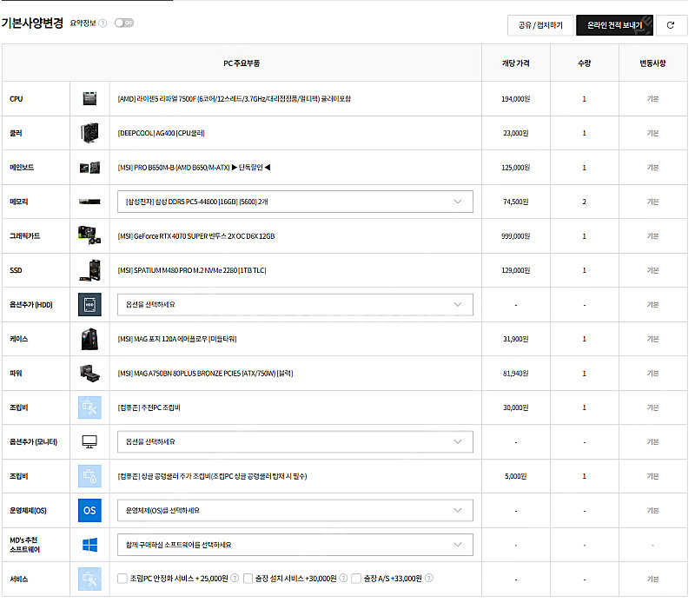Viewport: 695px width, 616px height.
Task: Check 출장 설치 서비스 +30,000원
Action: click(248, 579)
